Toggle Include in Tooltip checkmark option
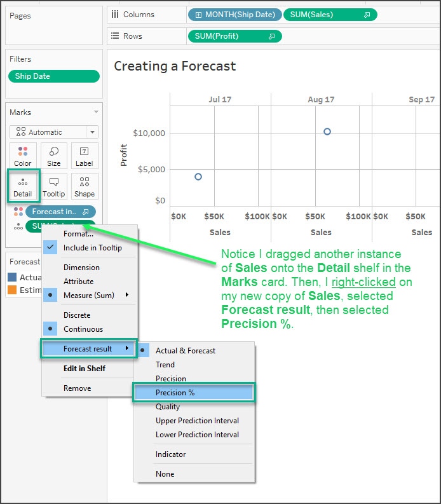The image size is (441, 504). (x=93, y=247)
